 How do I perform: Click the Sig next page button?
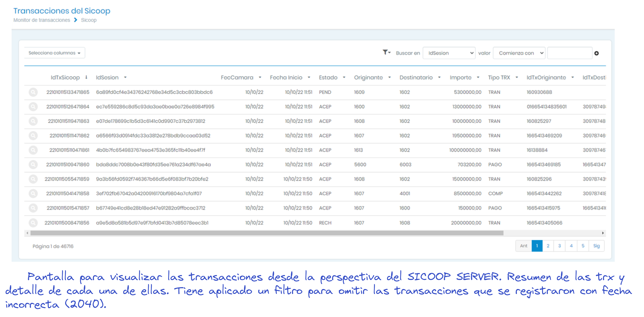click(x=597, y=246)
